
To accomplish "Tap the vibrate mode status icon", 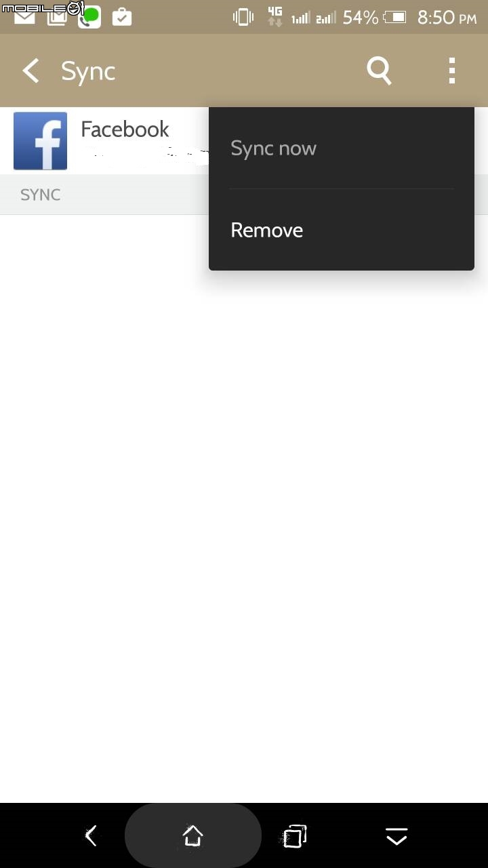I will pos(243,17).
